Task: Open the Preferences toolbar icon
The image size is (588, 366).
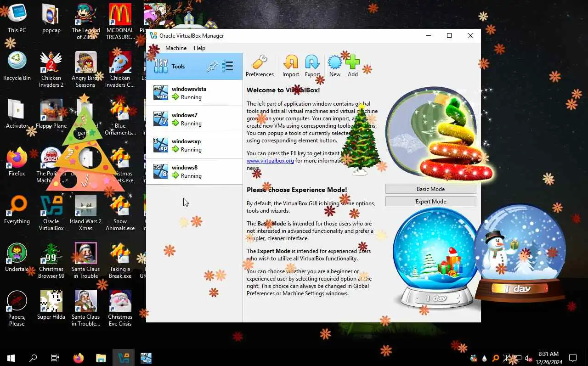Action: 260,66
